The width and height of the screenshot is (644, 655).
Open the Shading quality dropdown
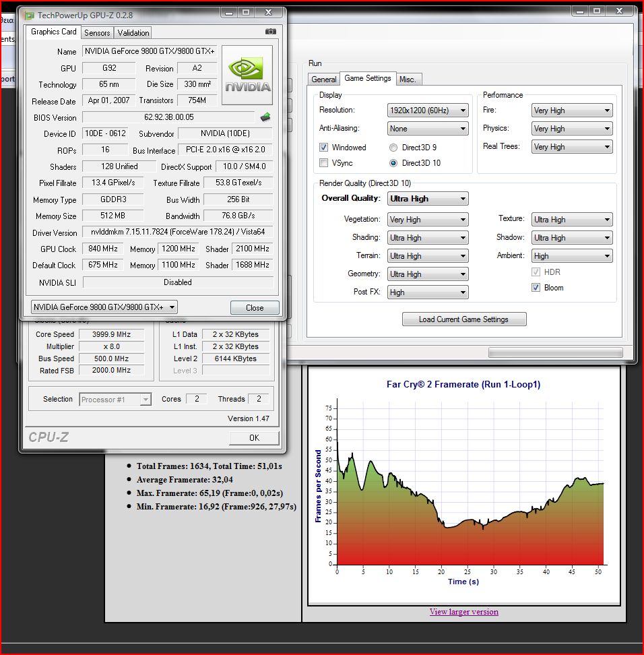coord(428,238)
